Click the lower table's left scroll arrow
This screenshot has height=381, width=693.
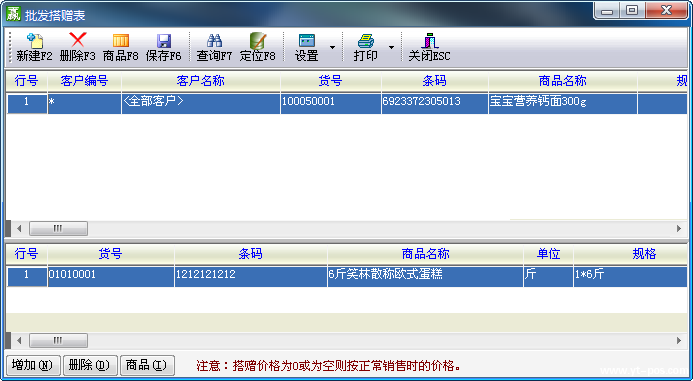tap(19, 340)
